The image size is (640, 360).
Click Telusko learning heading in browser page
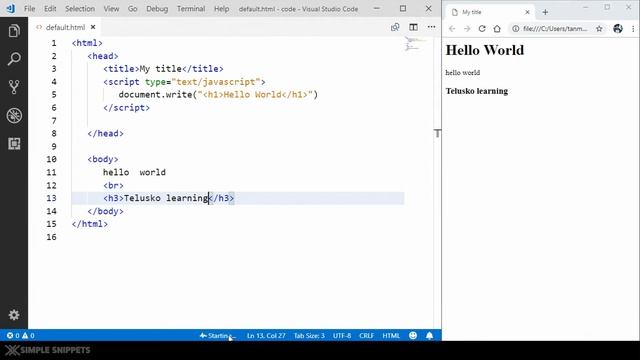477,91
